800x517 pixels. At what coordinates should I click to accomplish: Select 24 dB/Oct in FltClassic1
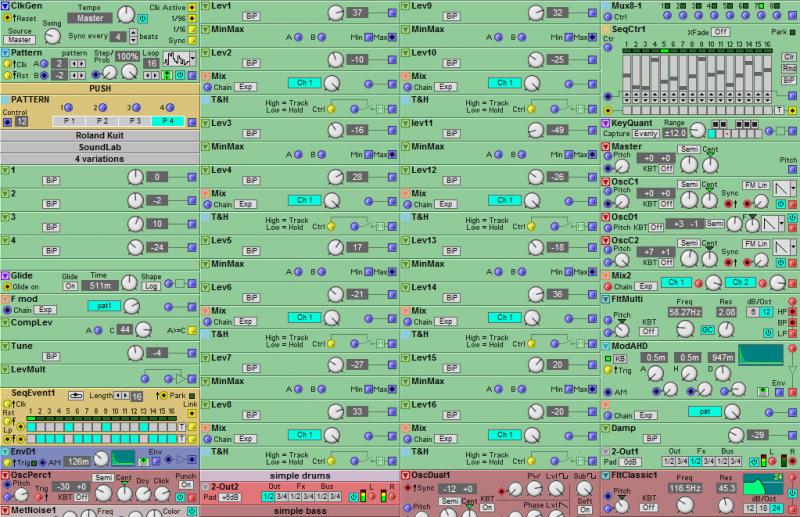coord(776,508)
